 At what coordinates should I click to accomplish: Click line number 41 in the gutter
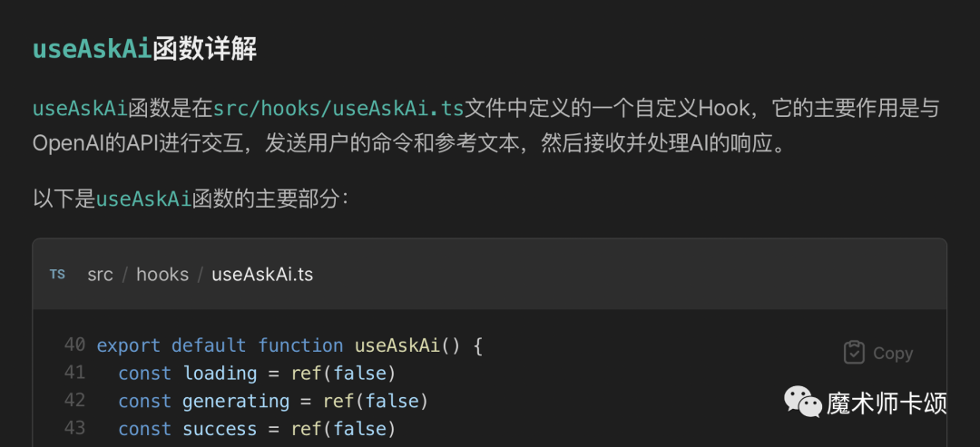click(74, 373)
